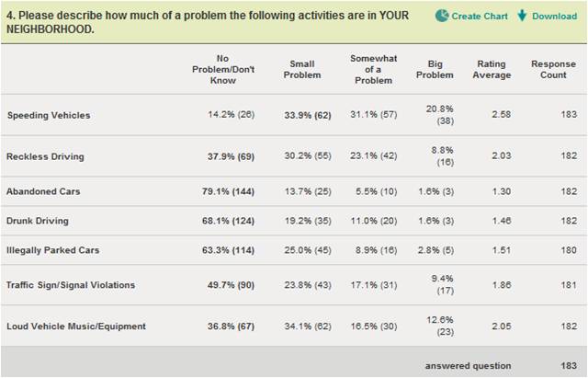Click the answered question total row
The image size is (588, 378).
pyautogui.click(x=294, y=365)
